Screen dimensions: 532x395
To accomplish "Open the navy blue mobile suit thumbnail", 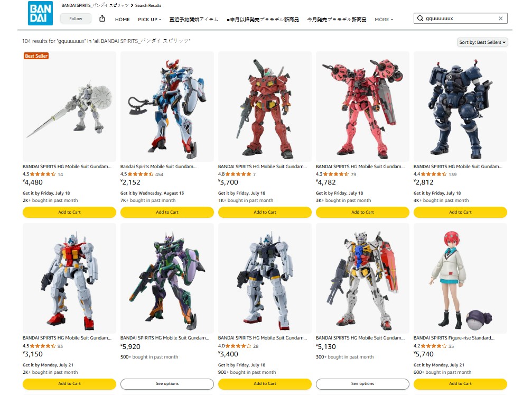I will click(x=460, y=107).
